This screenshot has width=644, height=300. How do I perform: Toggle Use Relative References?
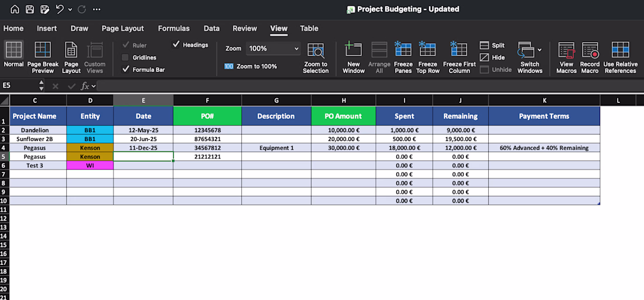(620, 57)
